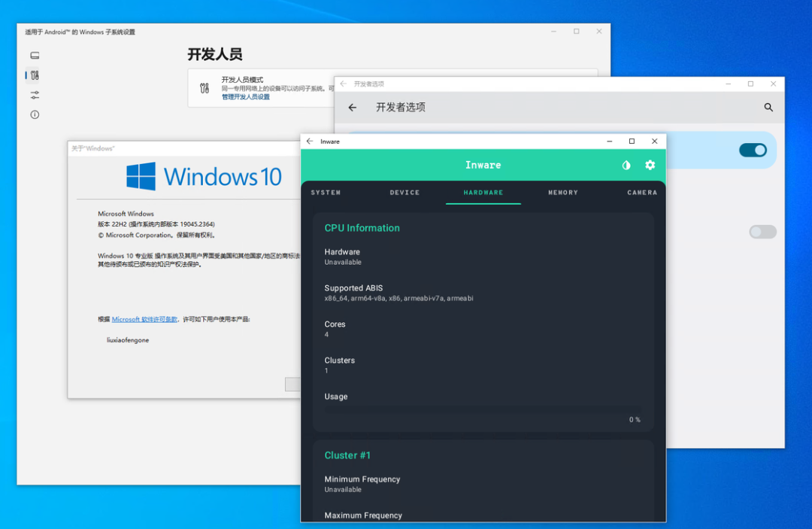
Task: Toggle dark theme icon in Inware header
Action: click(626, 166)
